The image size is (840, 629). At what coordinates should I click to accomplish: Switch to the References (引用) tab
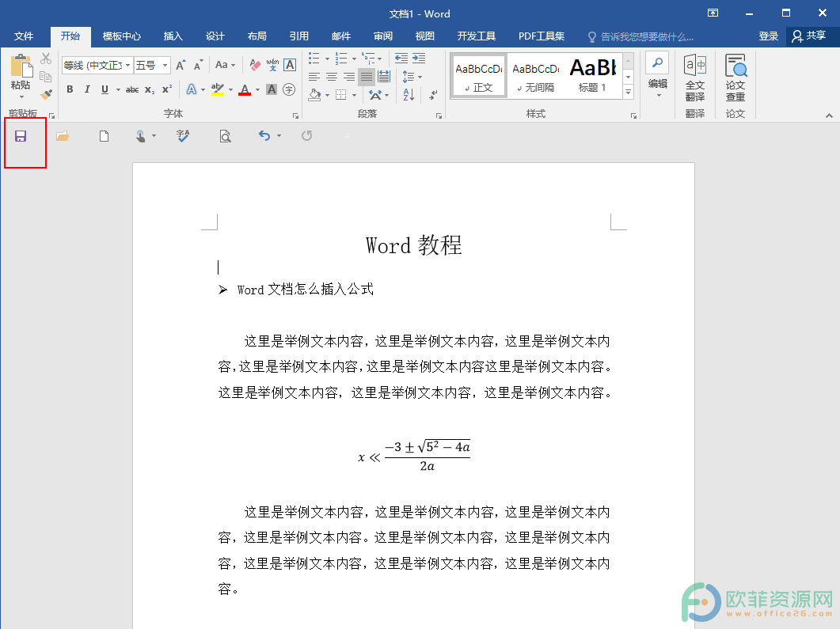click(x=299, y=36)
